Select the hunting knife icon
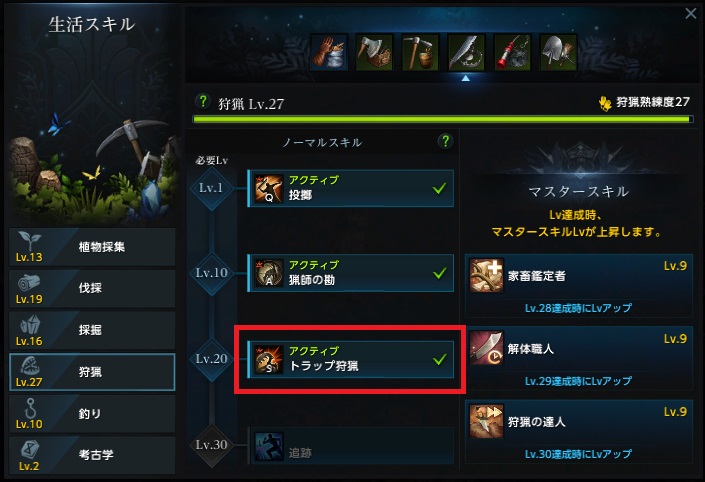The height and width of the screenshot is (482, 705). [466, 52]
